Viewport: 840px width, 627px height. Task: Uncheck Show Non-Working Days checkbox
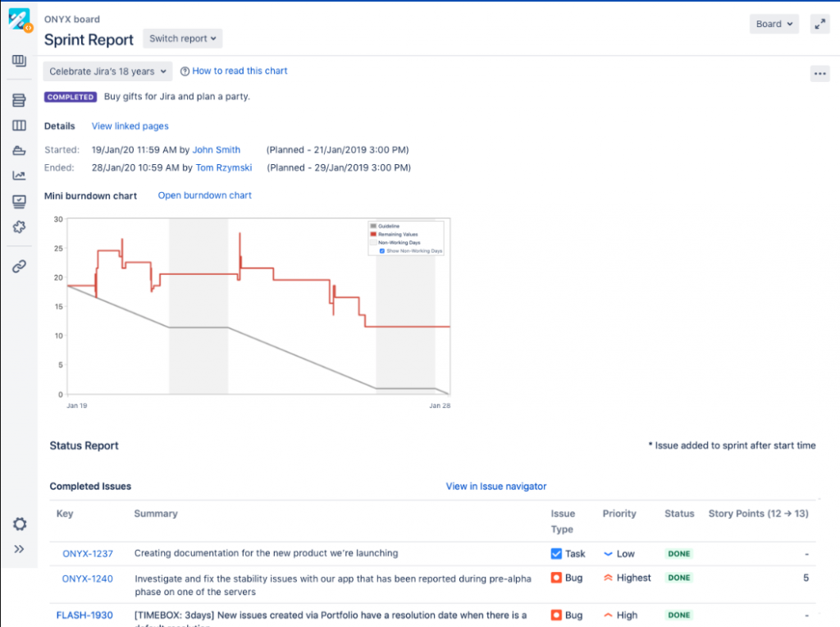(x=382, y=251)
